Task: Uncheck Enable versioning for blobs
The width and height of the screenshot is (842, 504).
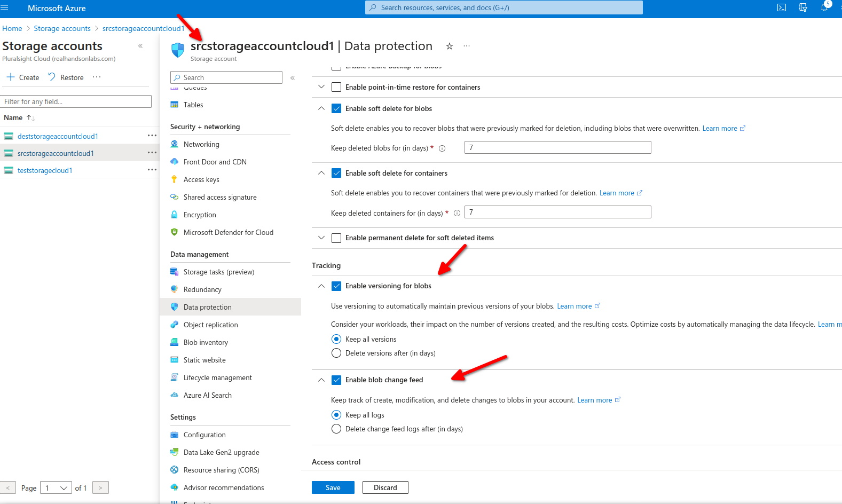Action: tap(336, 286)
